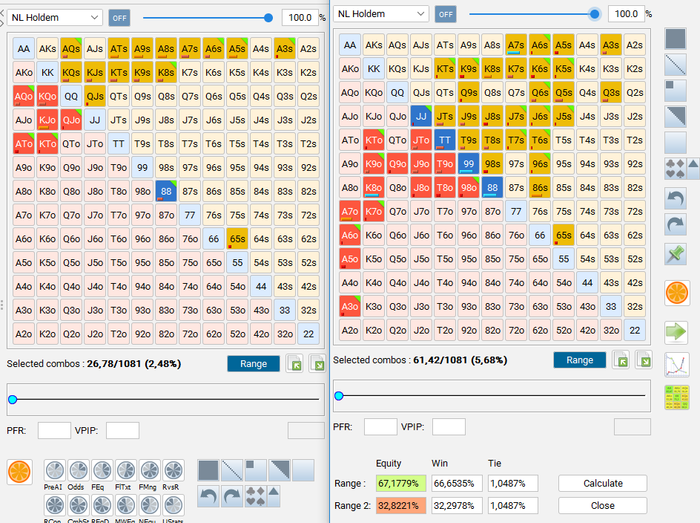The height and width of the screenshot is (523, 700).
Task: Select pairs diagonal icon in right sidebar
Action: (675, 65)
